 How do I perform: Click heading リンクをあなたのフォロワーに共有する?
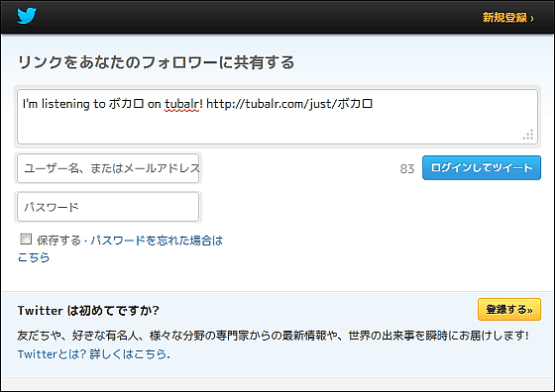coord(157,62)
